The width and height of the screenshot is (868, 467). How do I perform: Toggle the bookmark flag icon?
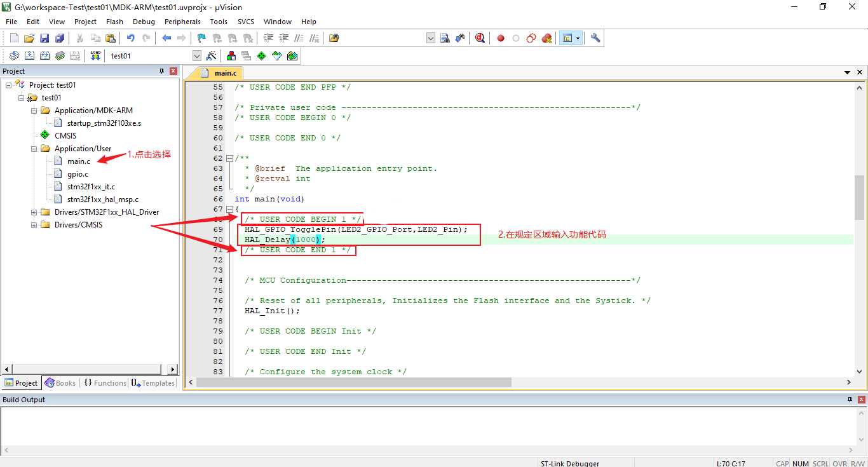(201, 38)
